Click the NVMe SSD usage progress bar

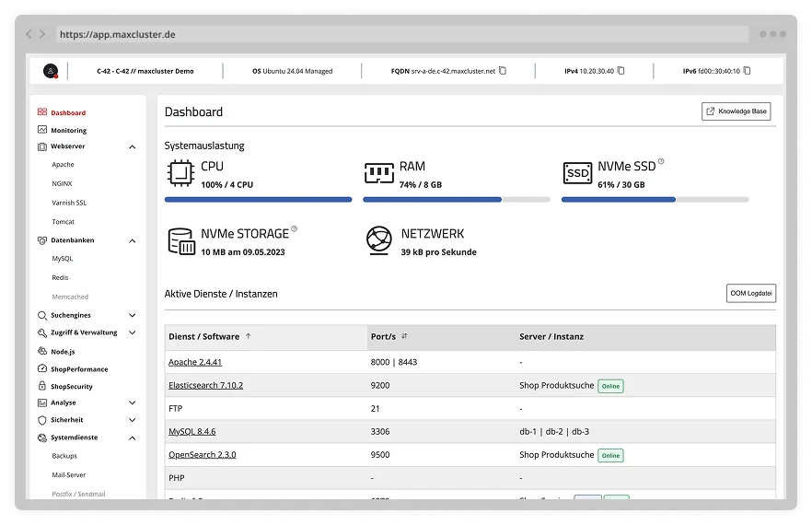click(655, 200)
